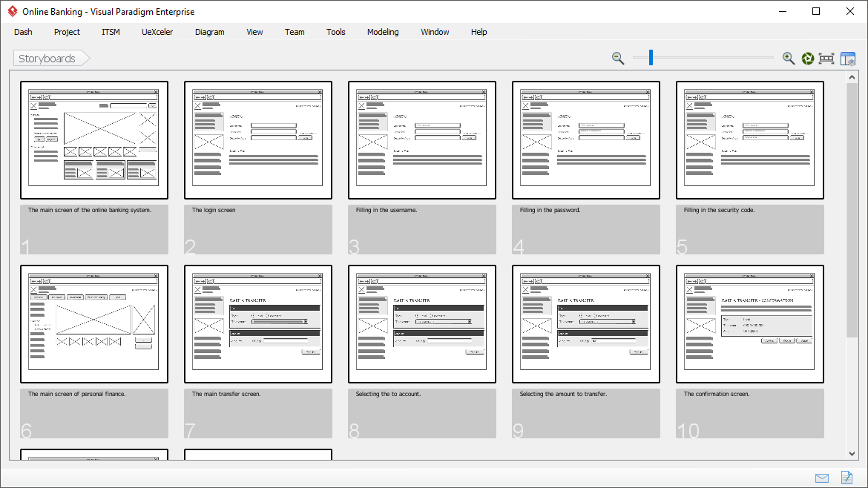Click caption 'Selecting the amount to transfer.'
868x488 pixels.
[x=563, y=394]
